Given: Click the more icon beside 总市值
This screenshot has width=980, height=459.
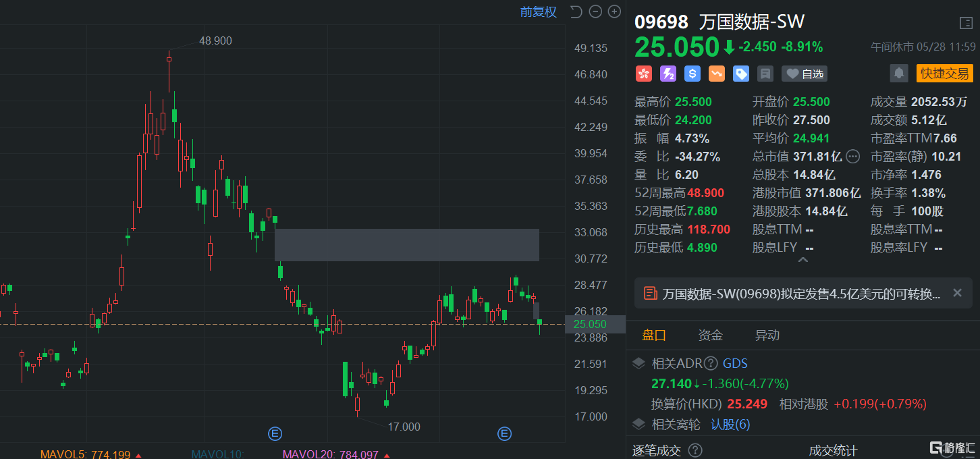Looking at the screenshot, I should [x=852, y=157].
